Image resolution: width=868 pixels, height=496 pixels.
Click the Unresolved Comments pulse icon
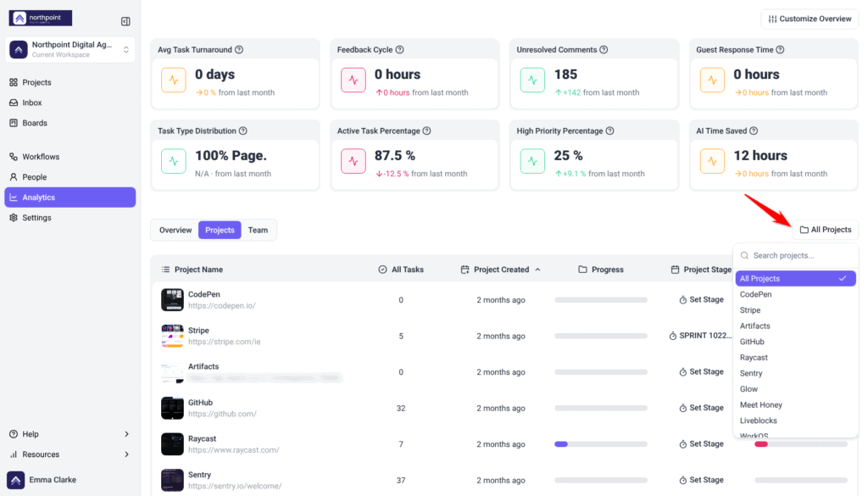(x=532, y=81)
